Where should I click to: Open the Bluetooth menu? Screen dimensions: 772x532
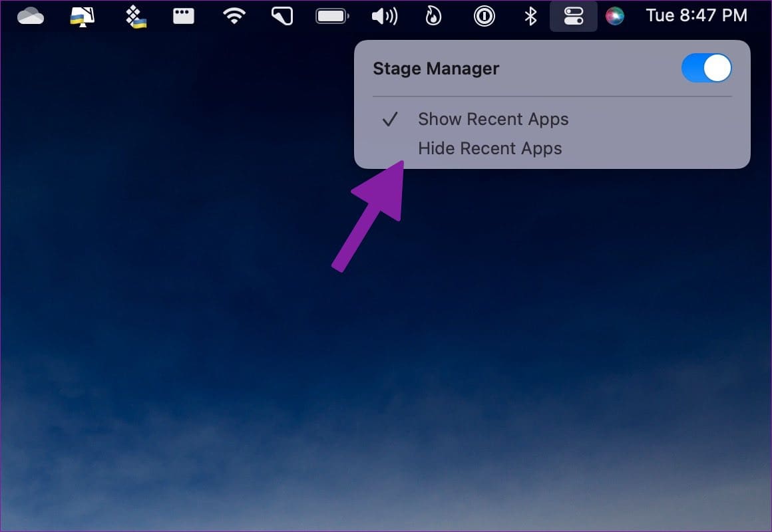click(x=530, y=16)
